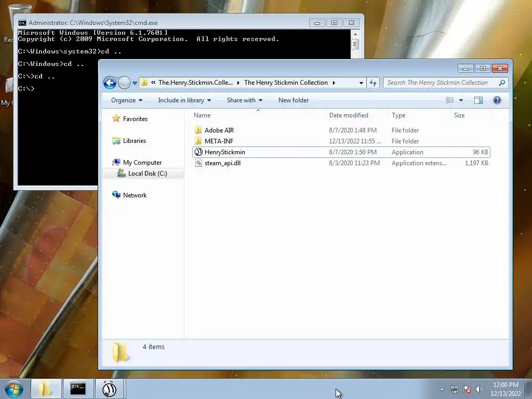Select Network in the navigation pane
Viewport: 532px width, 399px height.
point(135,195)
